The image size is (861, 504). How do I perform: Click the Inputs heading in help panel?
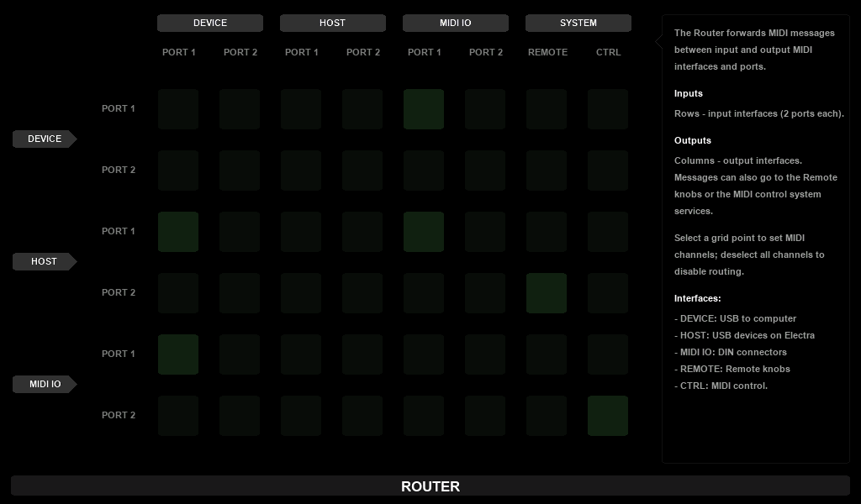point(689,94)
